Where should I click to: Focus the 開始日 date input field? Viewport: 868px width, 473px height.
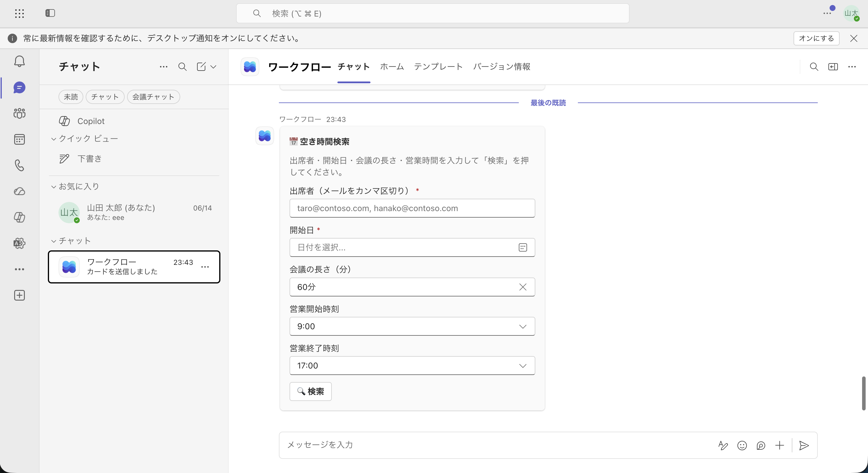coord(412,247)
